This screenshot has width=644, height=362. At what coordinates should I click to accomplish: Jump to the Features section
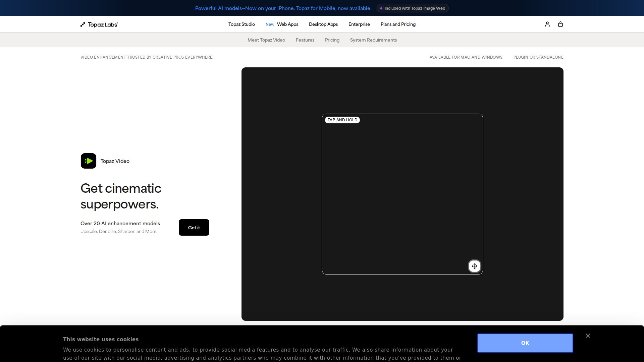305,40
